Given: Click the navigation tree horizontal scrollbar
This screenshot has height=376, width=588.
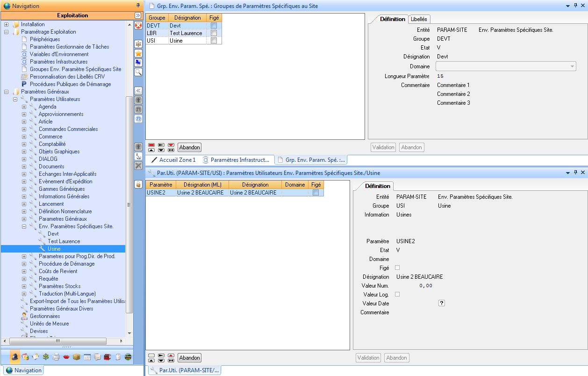Looking at the screenshot, I should 57,341.
